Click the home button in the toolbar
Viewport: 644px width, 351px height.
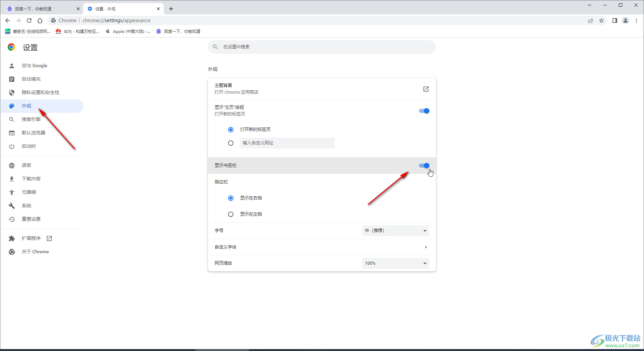pyautogui.click(x=40, y=20)
